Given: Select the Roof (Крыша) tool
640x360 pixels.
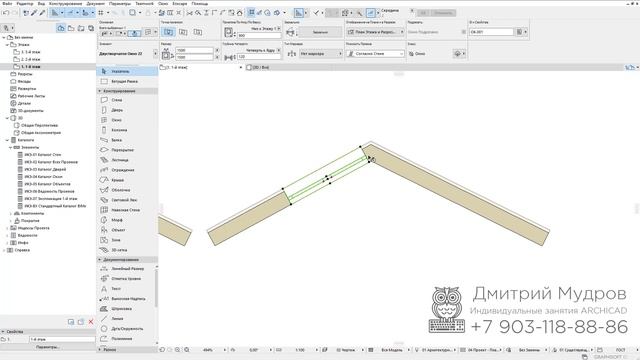Looking at the screenshot, I should (127, 180).
